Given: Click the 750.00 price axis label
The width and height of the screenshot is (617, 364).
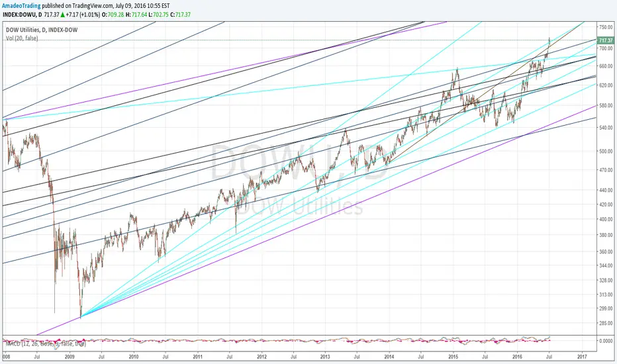Looking at the screenshot, I should click(x=606, y=27).
